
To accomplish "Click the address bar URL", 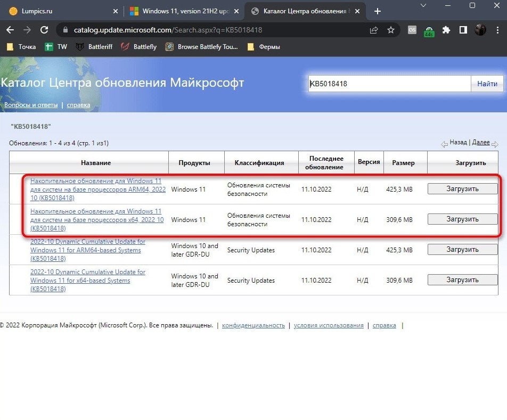I will pyautogui.click(x=168, y=30).
